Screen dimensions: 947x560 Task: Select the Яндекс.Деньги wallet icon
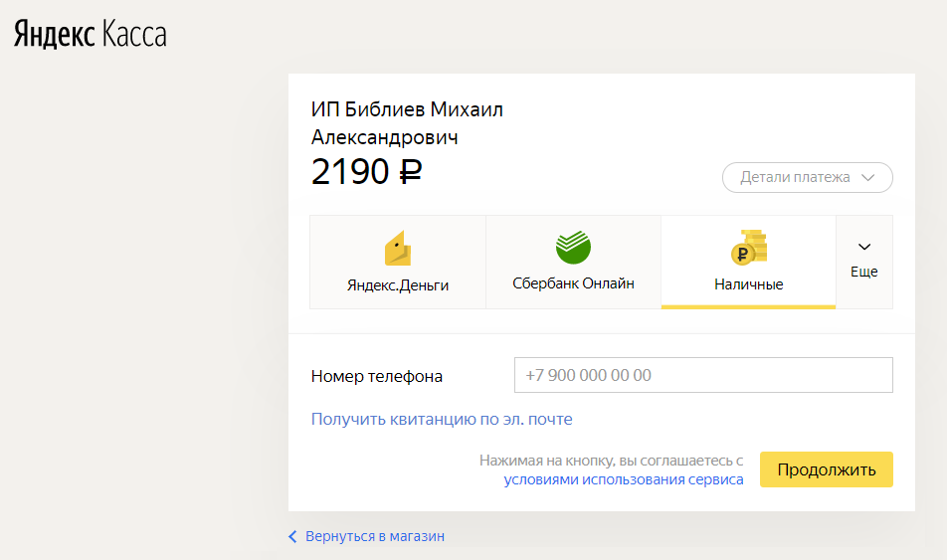pos(398,249)
